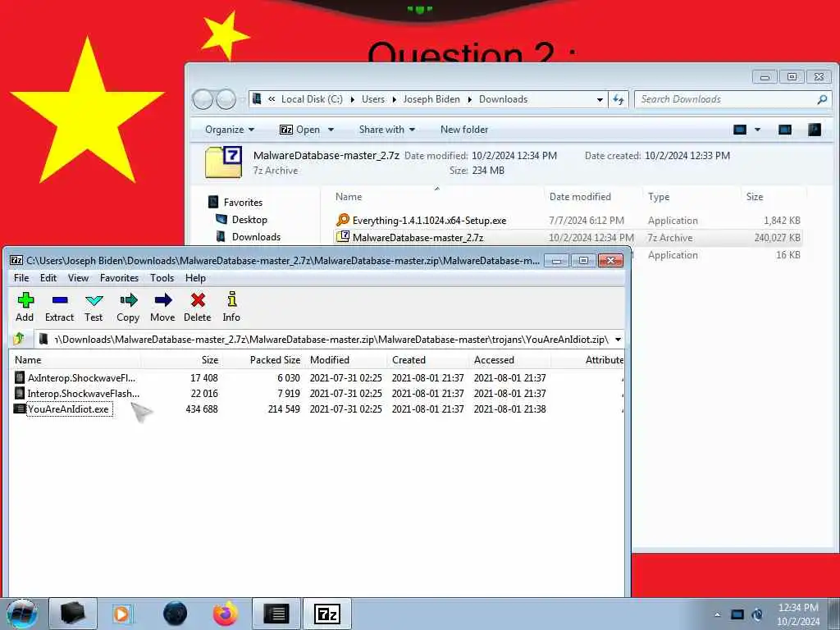Viewport: 840px width, 630px height.
Task: Open the Share with dropdown
Action: tap(387, 130)
